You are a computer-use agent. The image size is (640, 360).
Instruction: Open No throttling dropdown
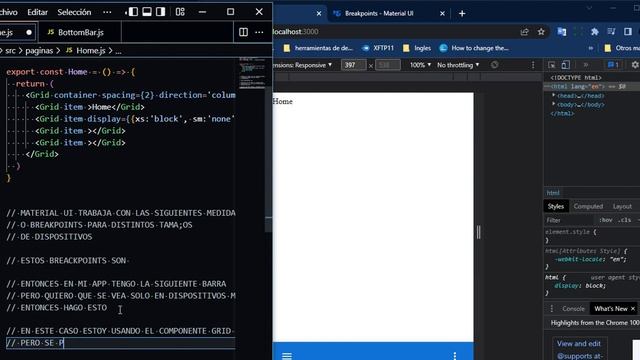click(x=458, y=65)
